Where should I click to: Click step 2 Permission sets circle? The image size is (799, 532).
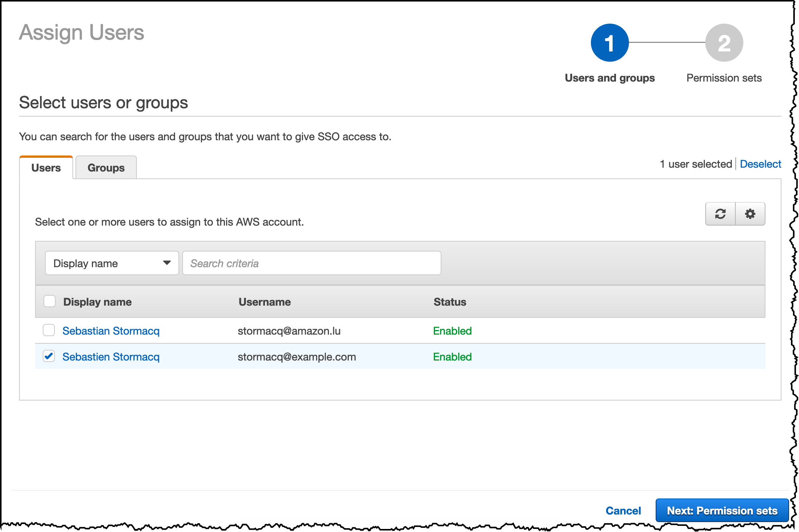tap(724, 43)
